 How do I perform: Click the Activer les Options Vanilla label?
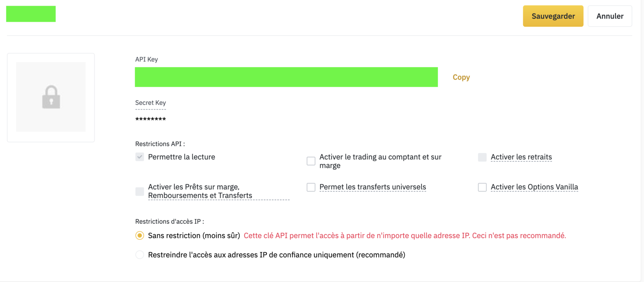(534, 187)
